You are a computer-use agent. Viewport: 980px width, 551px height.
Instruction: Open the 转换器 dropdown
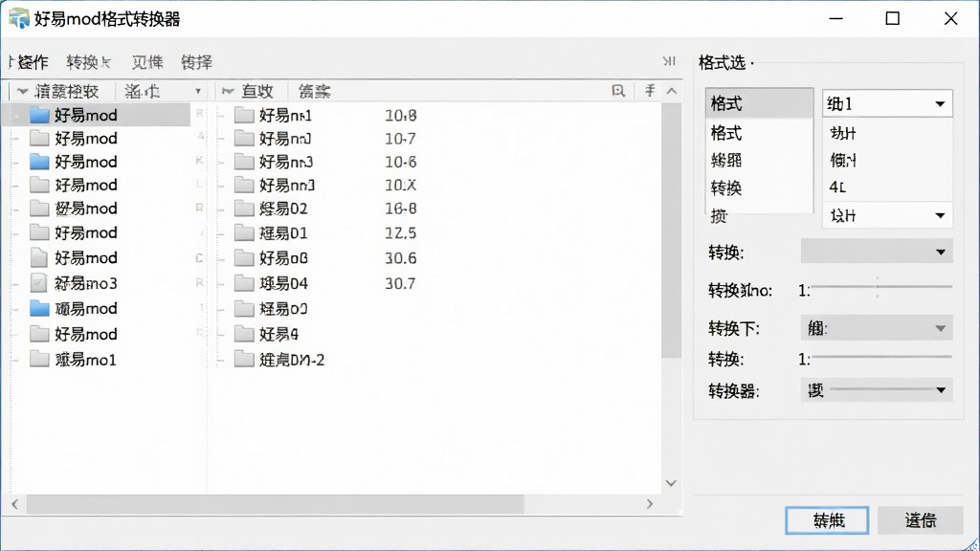877,390
